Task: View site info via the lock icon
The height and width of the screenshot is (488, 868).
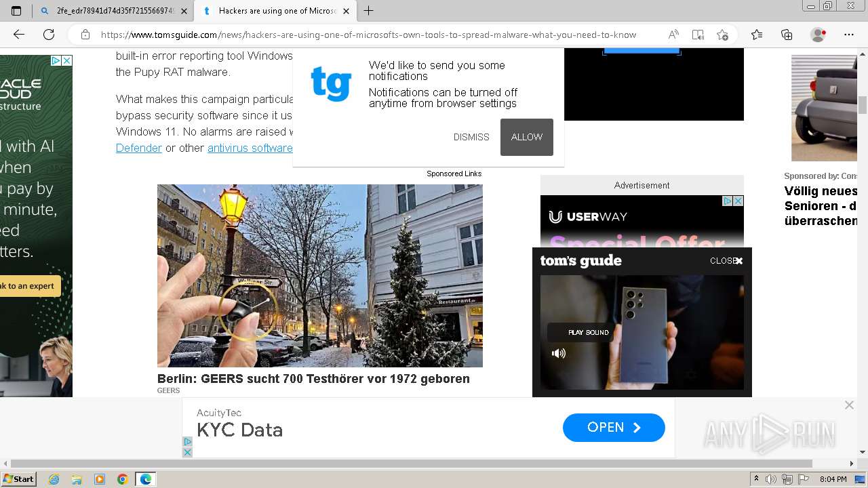Action: tap(85, 35)
